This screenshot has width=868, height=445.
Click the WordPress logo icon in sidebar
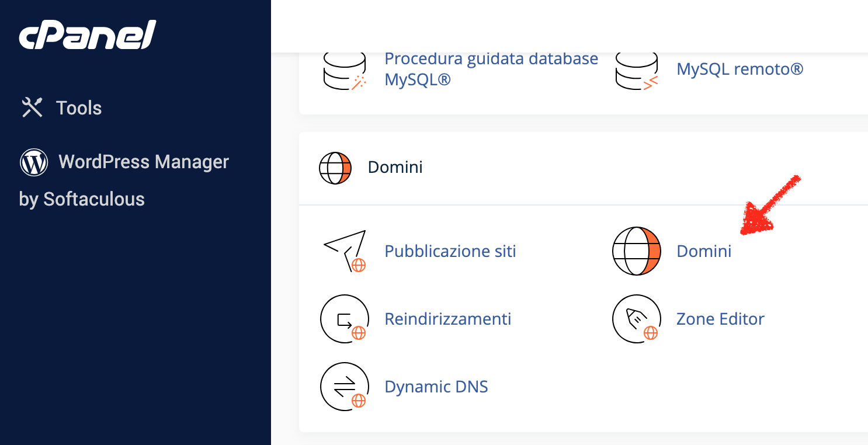(x=34, y=162)
